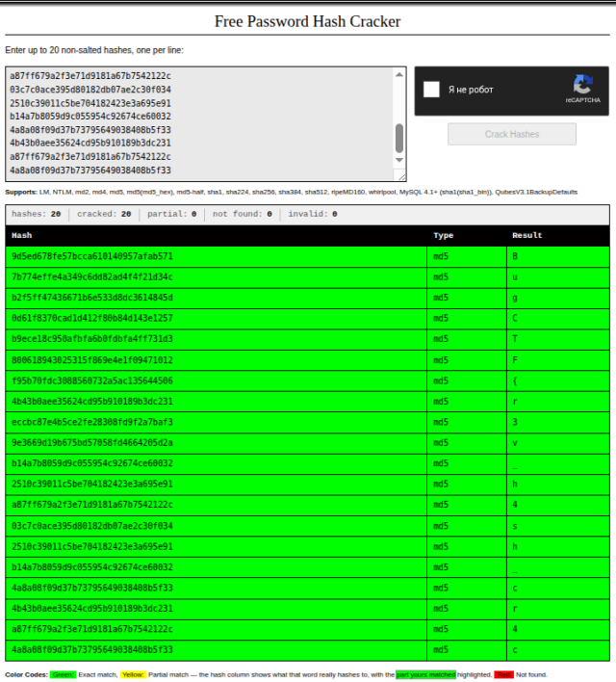
Task: Click the result 'u' for hash 7b774effe
Action: coord(515,277)
